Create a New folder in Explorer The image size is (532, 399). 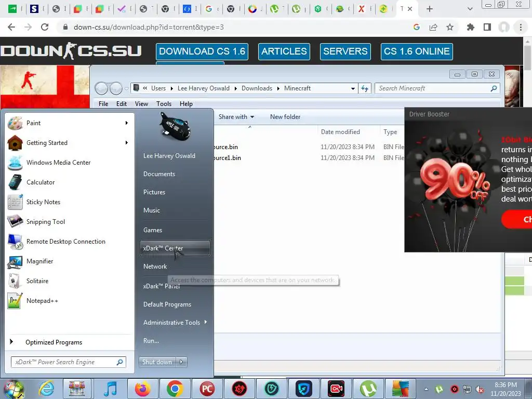(x=285, y=117)
